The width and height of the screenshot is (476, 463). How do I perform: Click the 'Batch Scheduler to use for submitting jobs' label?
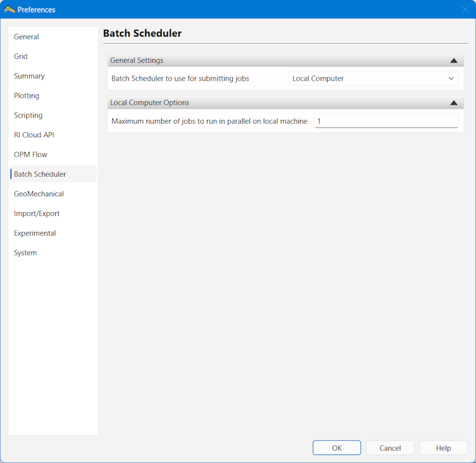180,78
